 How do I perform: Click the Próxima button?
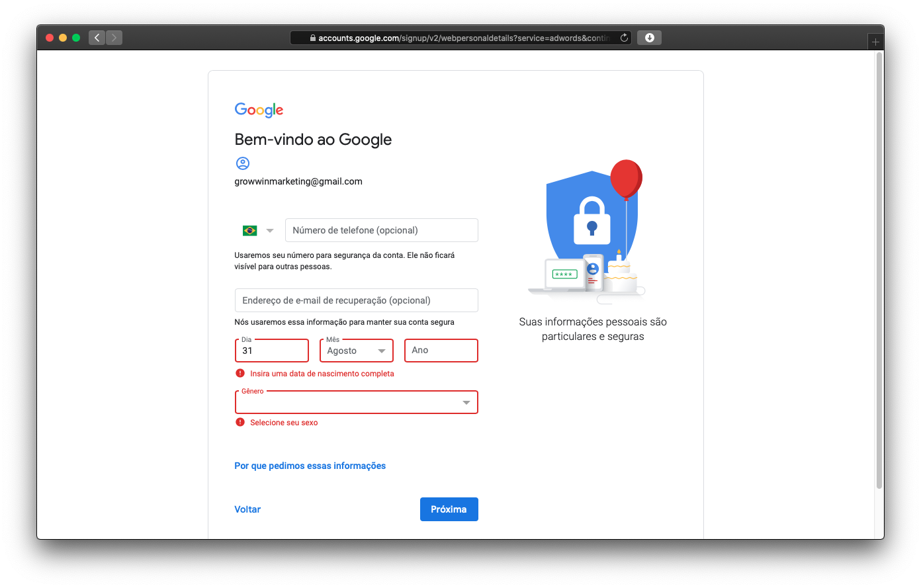[x=449, y=509]
